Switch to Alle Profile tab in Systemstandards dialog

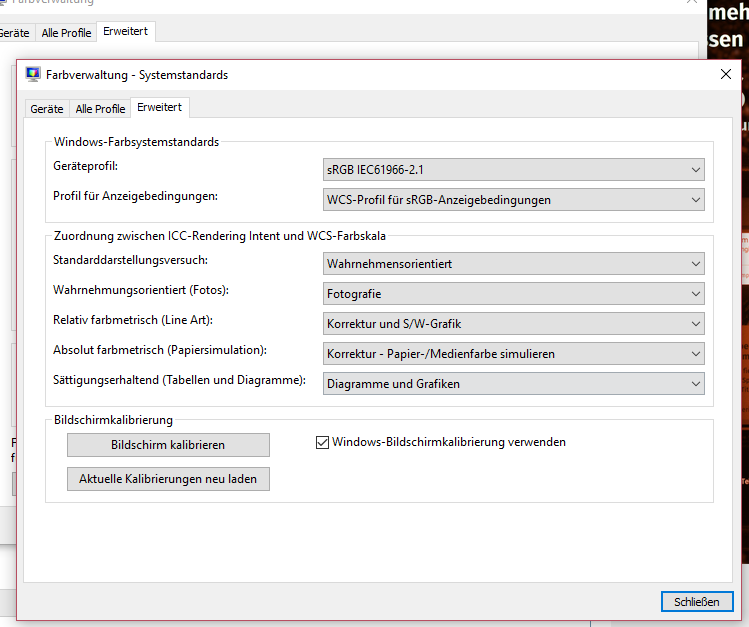[x=100, y=109]
